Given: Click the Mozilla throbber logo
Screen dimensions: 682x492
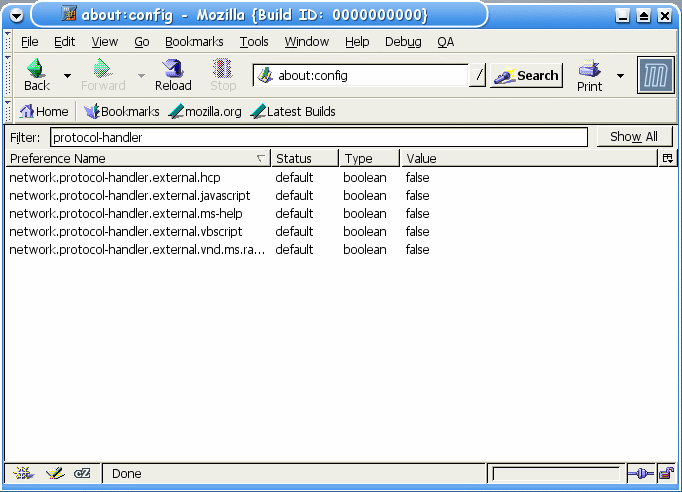Looking at the screenshot, I should (655, 75).
